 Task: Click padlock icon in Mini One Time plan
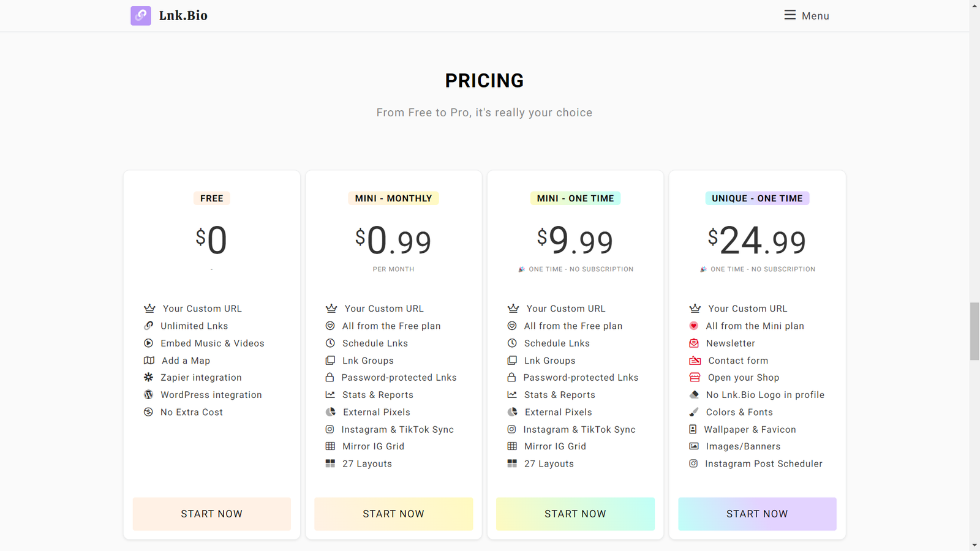[x=511, y=378]
